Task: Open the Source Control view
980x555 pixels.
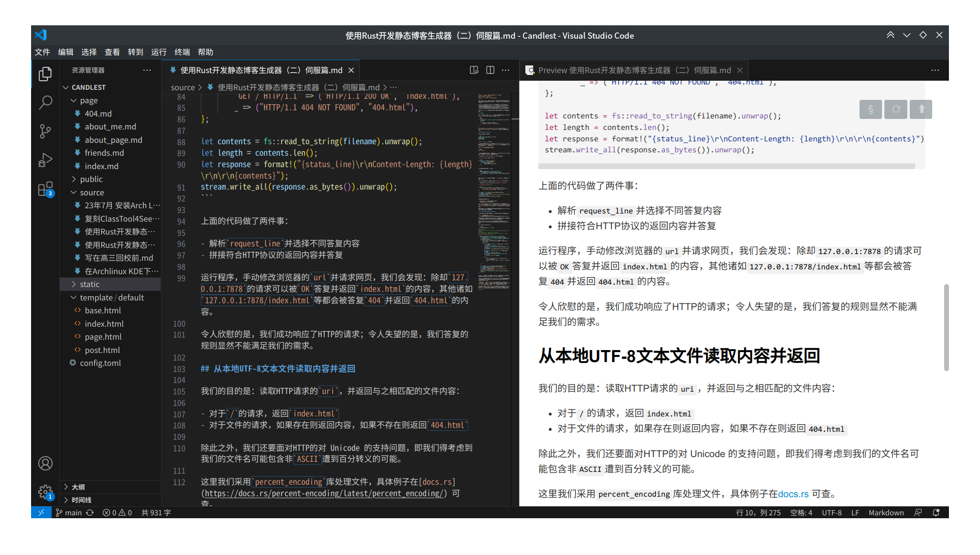Action: (x=45, y=131)
